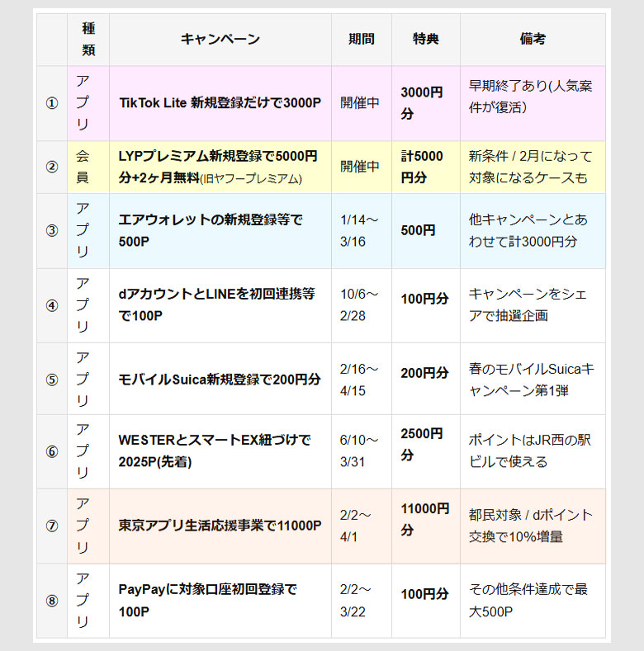Click the 11000円分 reward cell

coord(426,526)
